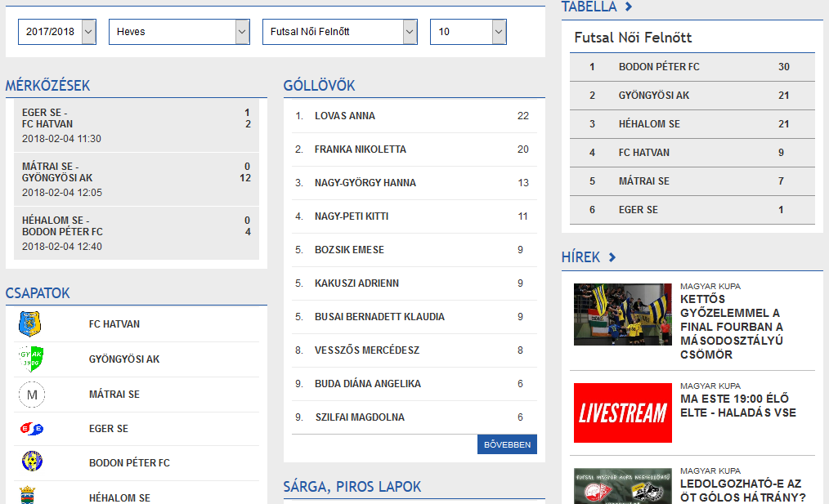Viewport: 829px width, 504px height.
Task: Click the Eger SE team logo
Action: pos(32,429)
